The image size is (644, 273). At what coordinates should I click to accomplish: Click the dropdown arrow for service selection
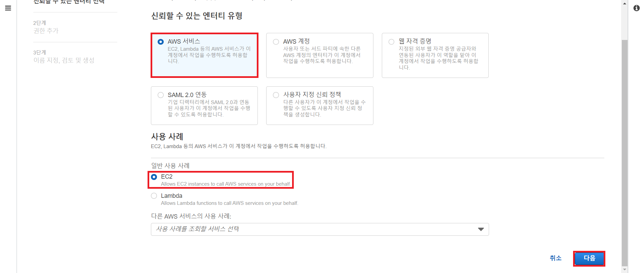coord(481,229)
